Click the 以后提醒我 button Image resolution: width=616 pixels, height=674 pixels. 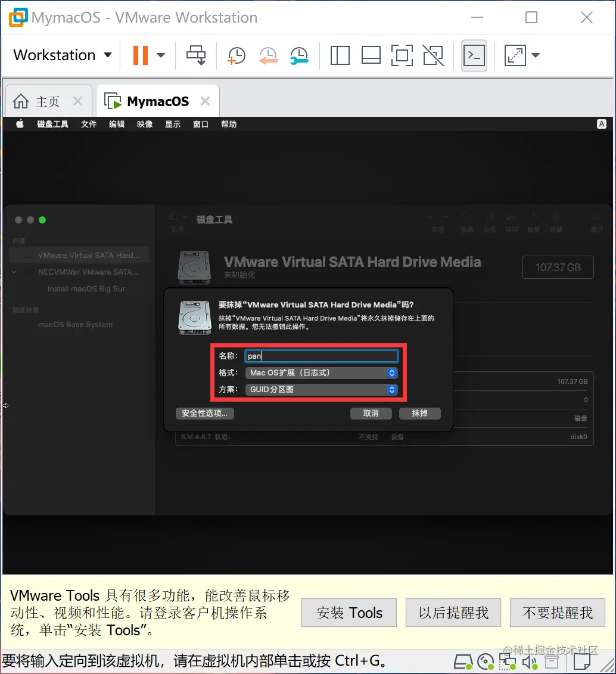pos(453,613)
